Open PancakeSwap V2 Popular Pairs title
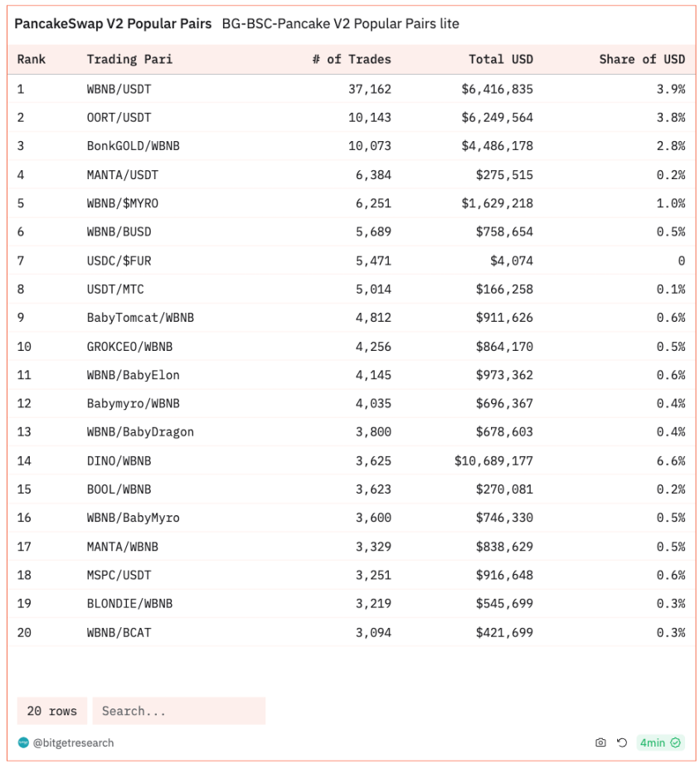 113,23
